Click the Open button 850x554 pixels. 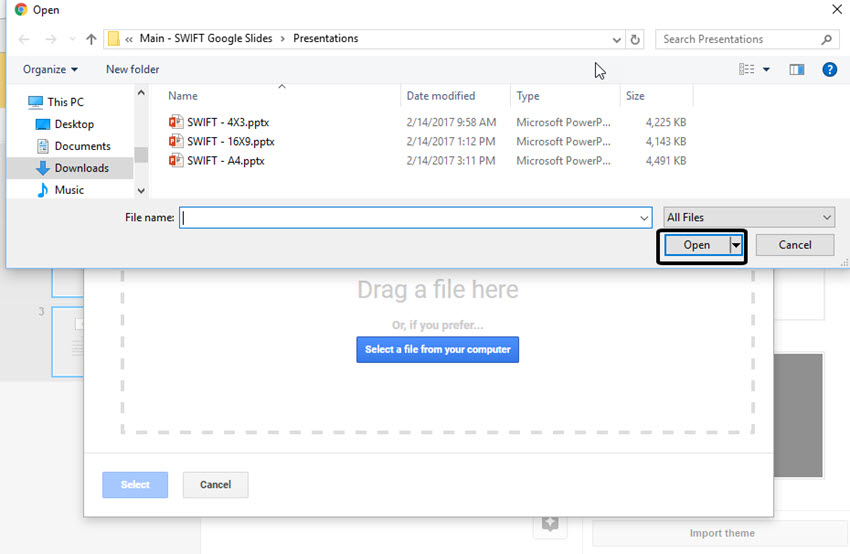point(697,245)
